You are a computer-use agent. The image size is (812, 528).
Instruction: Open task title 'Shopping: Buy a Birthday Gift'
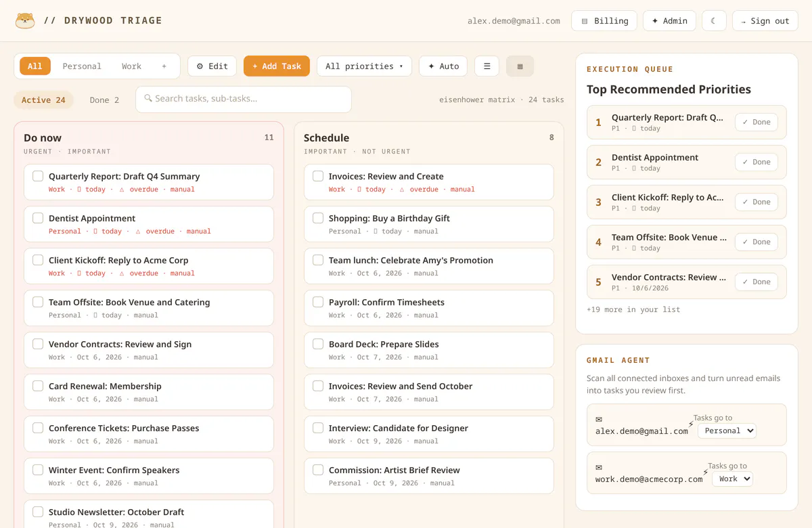389,218
